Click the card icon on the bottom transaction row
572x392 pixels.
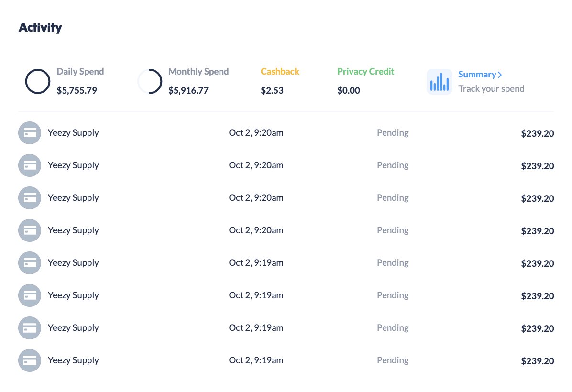coord(30,360)
